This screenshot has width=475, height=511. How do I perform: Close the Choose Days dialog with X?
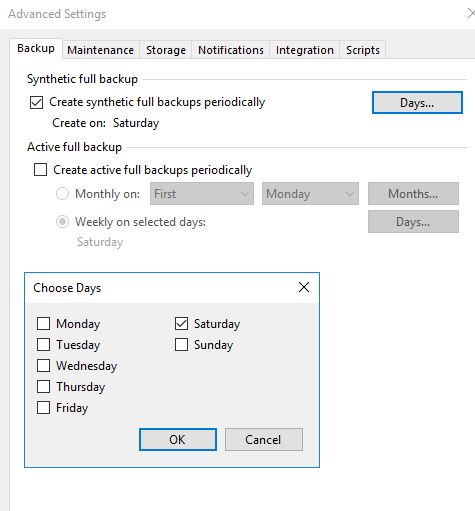pyautogui.click(x=304, y=287)
